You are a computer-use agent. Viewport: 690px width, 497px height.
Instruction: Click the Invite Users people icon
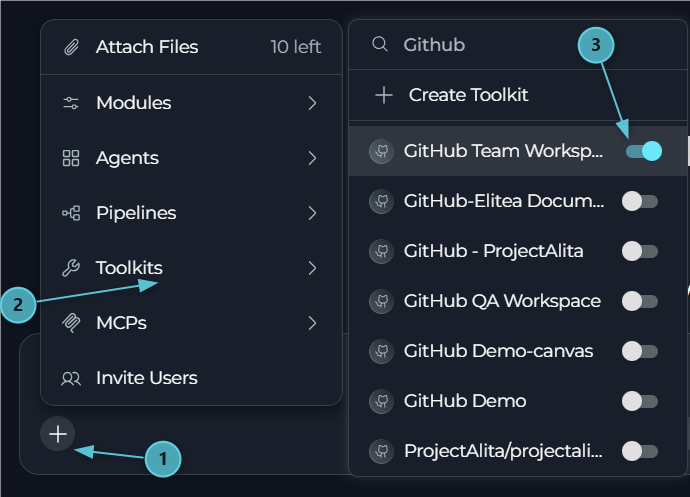[71, 378]
